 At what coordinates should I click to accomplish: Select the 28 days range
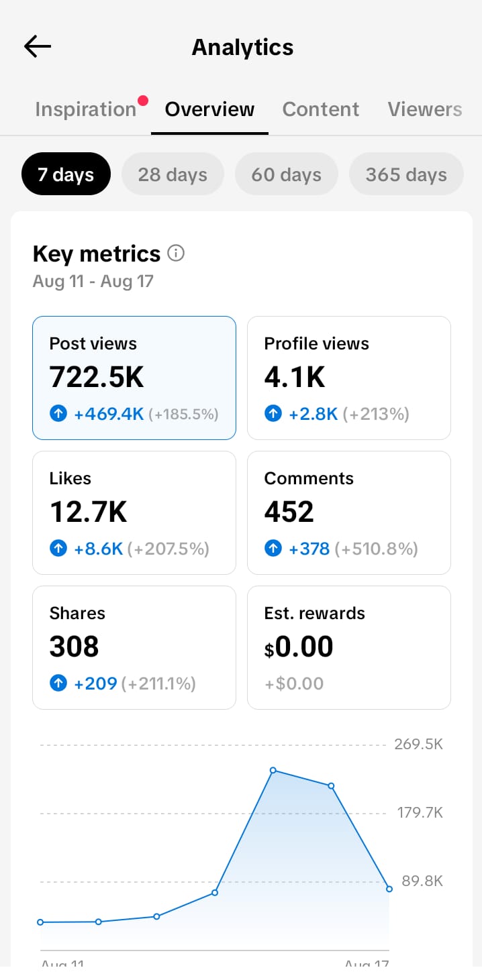click(x=173, y=174)
